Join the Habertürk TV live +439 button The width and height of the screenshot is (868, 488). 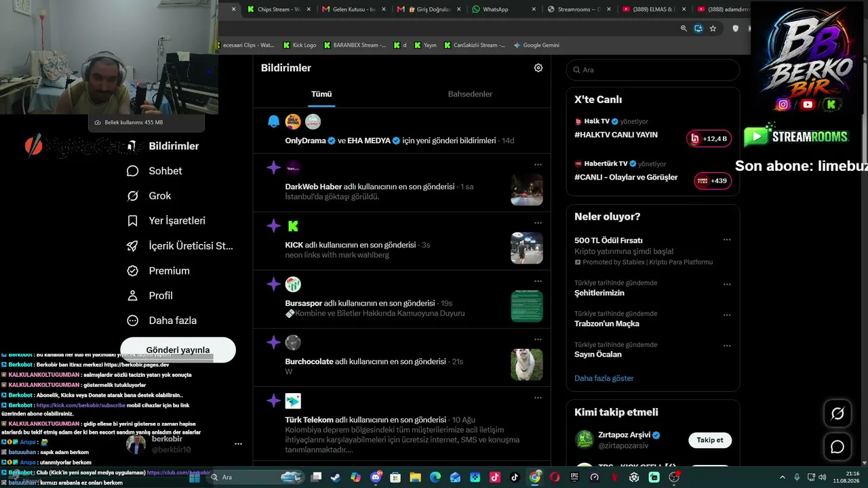(713, 181)
